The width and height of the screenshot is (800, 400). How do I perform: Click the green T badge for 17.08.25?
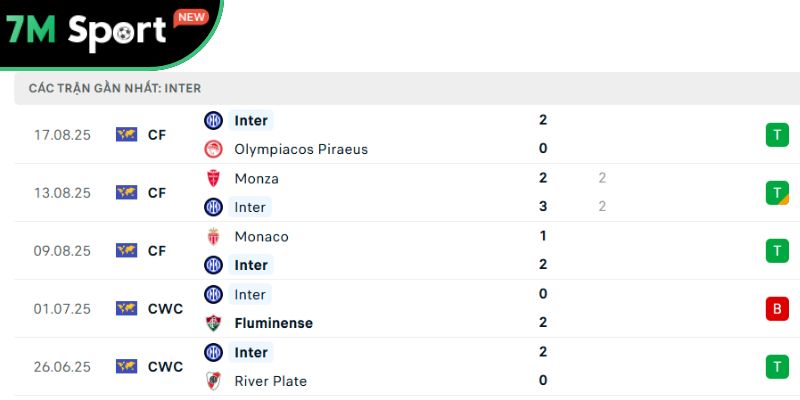(x=777, y=135)
